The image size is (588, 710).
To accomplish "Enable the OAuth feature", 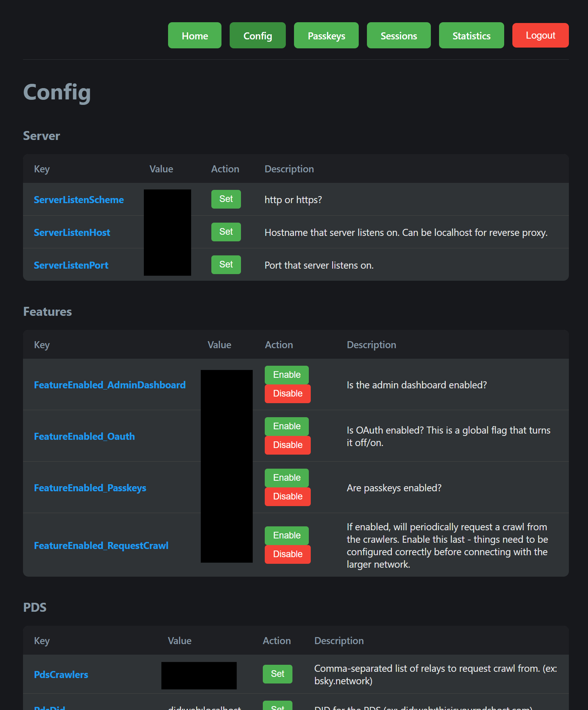I will (287, 426).
